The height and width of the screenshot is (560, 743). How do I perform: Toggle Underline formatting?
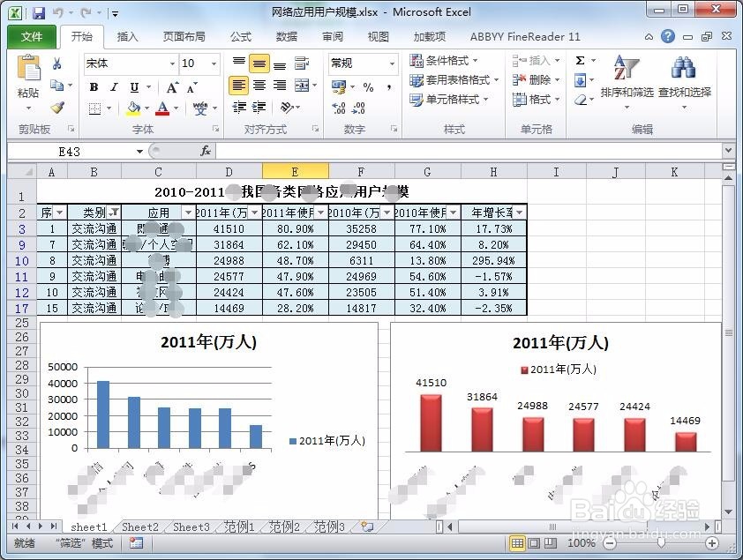coord(134,87)
